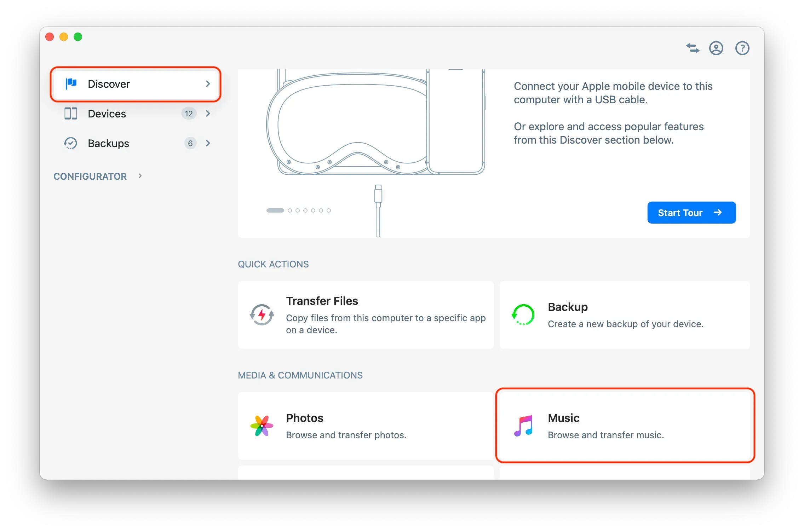Open the account profile icon
Image resolution: width=804 pixels, height=532 pixels.
click(716, 48)
